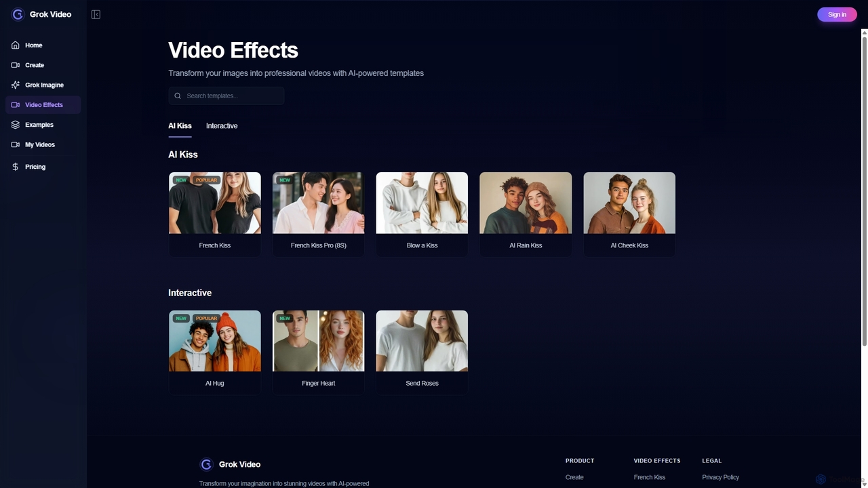Focus the Search templates input field
This screenshot has width=868, height=488.
click(226, 96)
